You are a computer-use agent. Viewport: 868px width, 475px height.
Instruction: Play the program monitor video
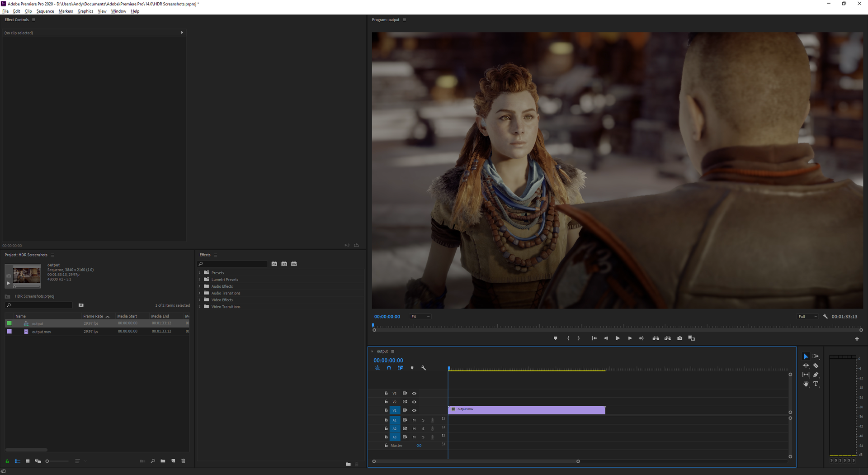coord(618,338)
